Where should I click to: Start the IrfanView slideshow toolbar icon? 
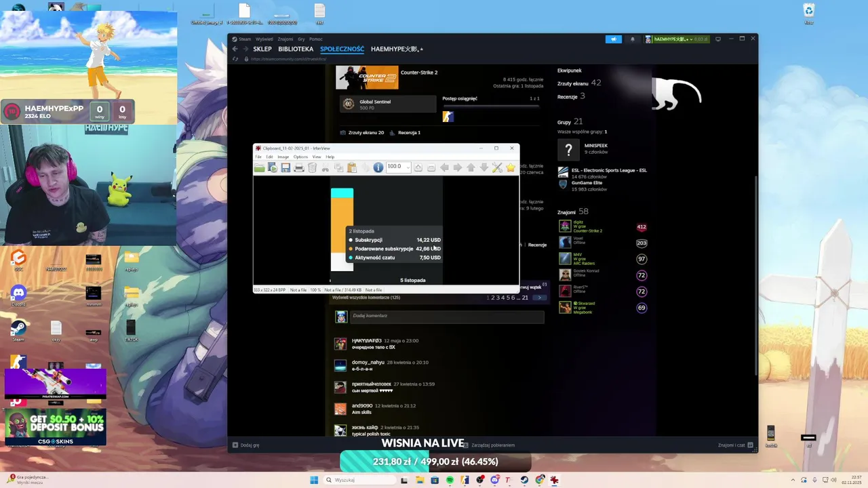(x=273, y=167)
